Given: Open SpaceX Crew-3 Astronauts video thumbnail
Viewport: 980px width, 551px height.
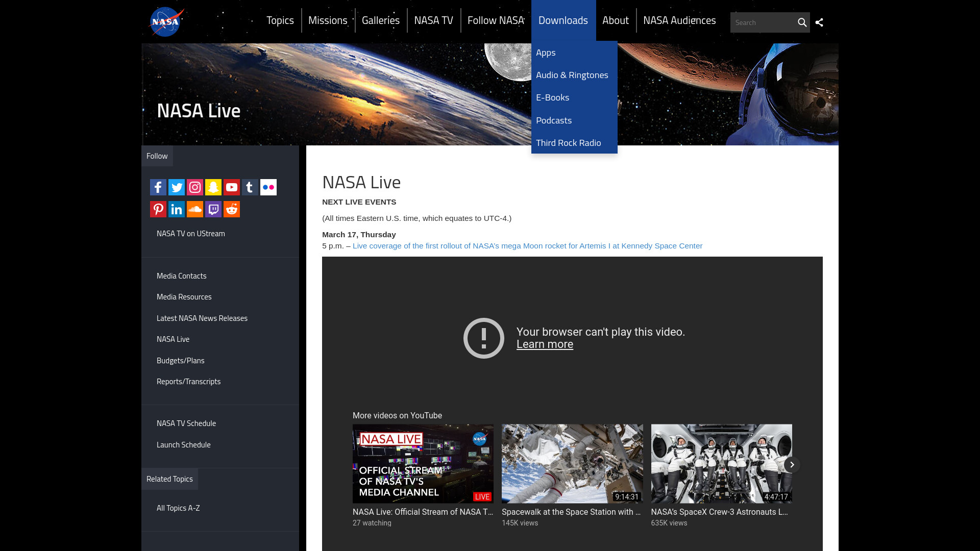Looking at the screenshot, I should coord(721,464).
